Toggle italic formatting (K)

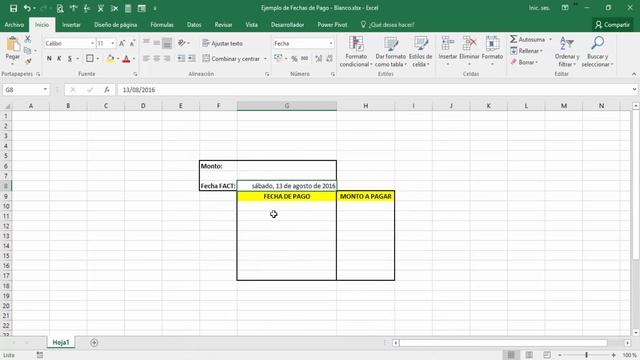click(59, 59)
